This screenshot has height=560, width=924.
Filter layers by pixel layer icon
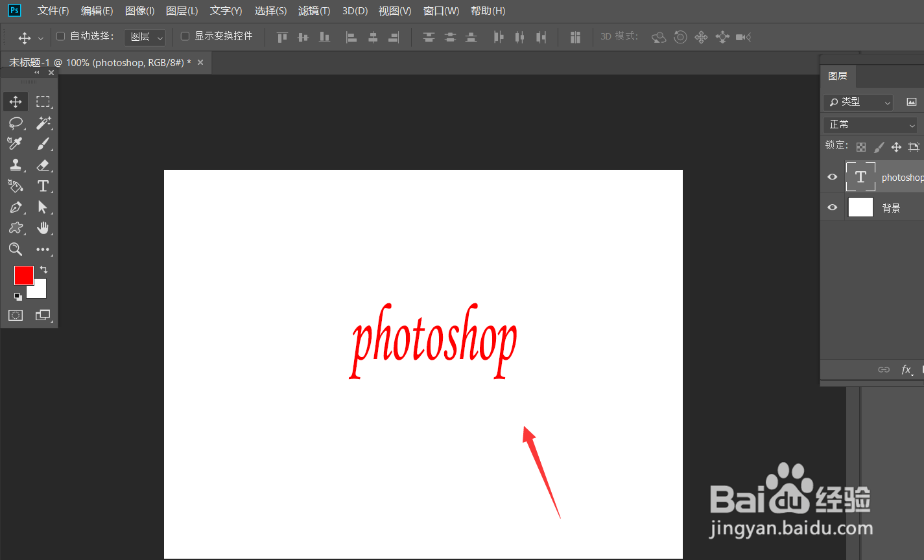pyautogui.click(x=912, y=102)
